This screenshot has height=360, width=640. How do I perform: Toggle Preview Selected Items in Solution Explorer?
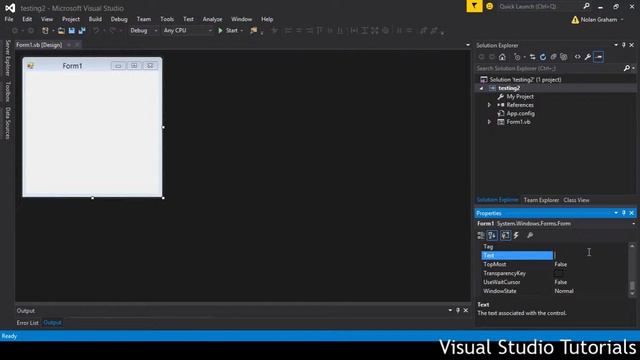(599, 57)
